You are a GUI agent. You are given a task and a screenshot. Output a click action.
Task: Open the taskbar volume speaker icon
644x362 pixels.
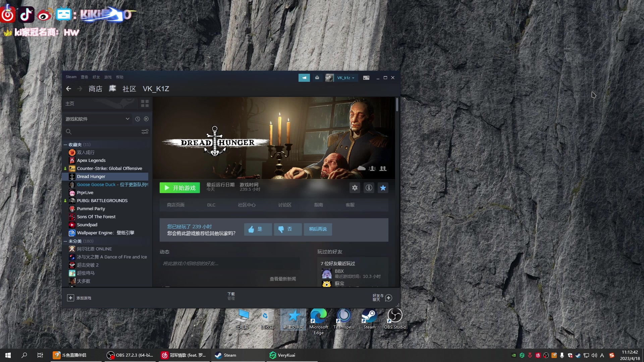594,355
